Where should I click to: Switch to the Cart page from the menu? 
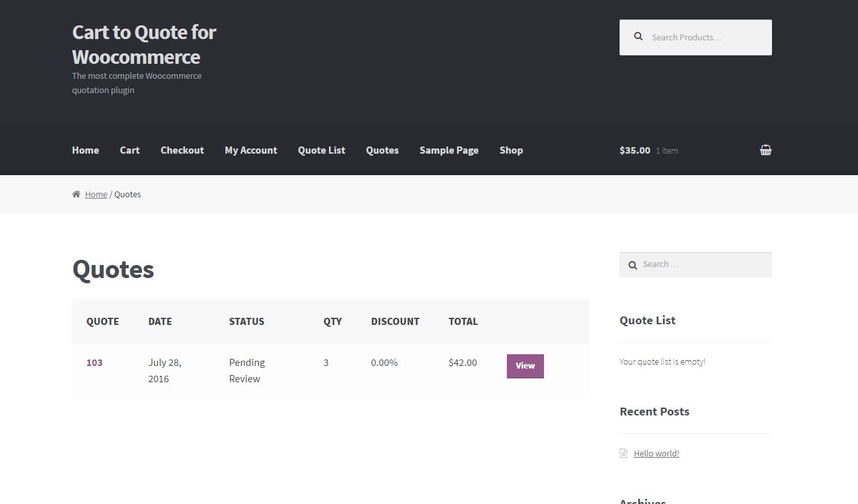tap(129, 150)
